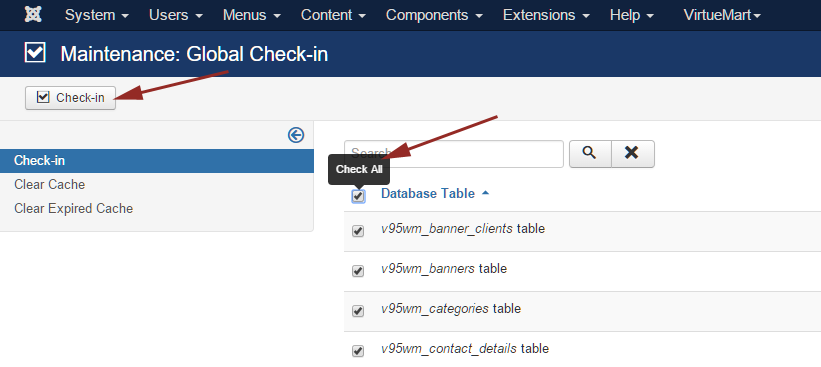Click the Check-in toolbar button

pyautogui.click(x=70, y=97)
